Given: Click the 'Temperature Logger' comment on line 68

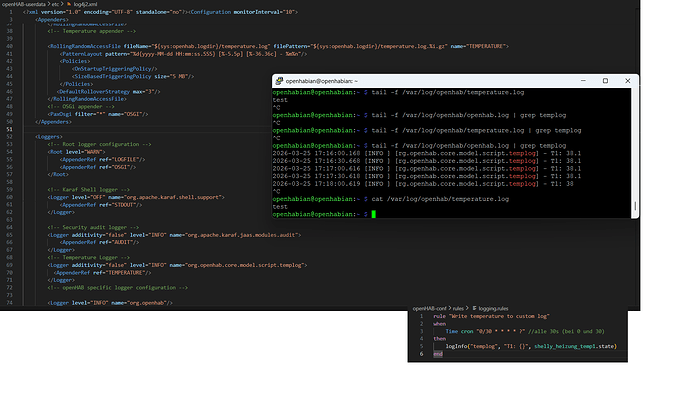Looking at the screenshot, I should (88, 257).
